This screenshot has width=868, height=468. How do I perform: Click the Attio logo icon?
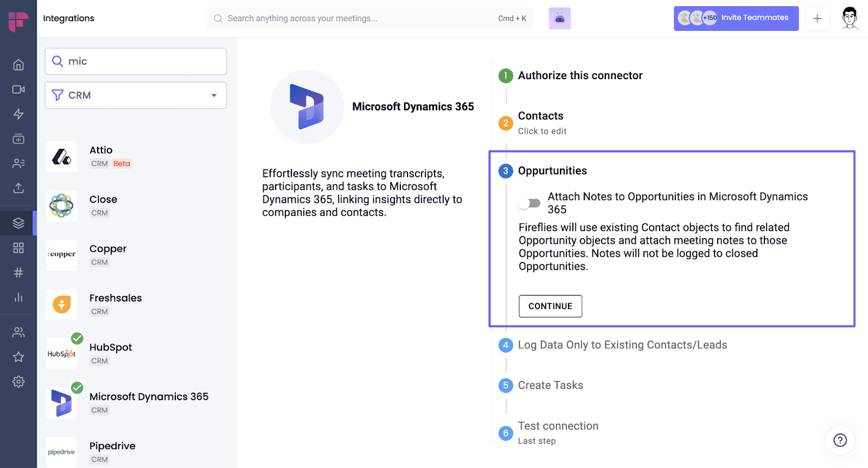point(62,157)
